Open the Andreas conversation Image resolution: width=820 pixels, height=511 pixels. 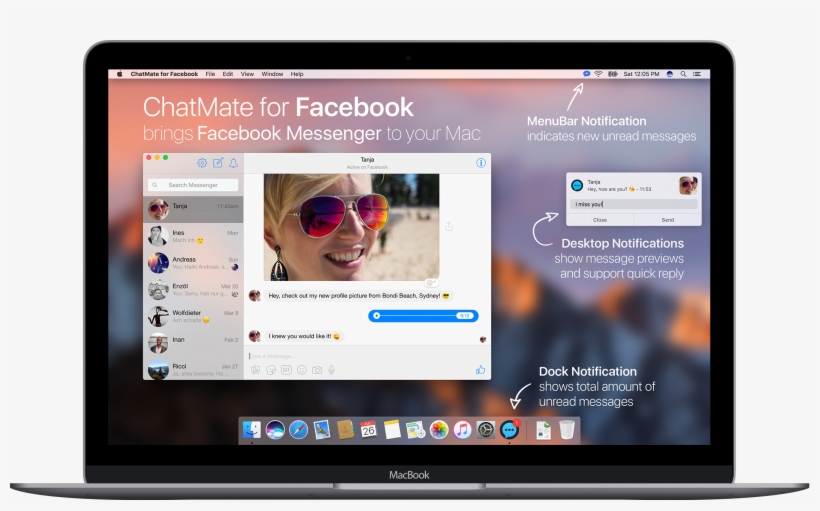[193, 263]
